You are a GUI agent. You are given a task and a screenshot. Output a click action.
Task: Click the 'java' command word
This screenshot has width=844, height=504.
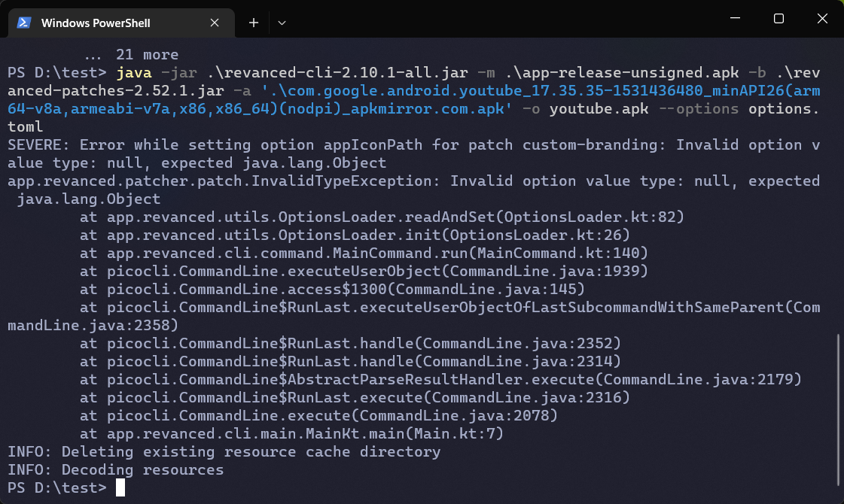134,73
